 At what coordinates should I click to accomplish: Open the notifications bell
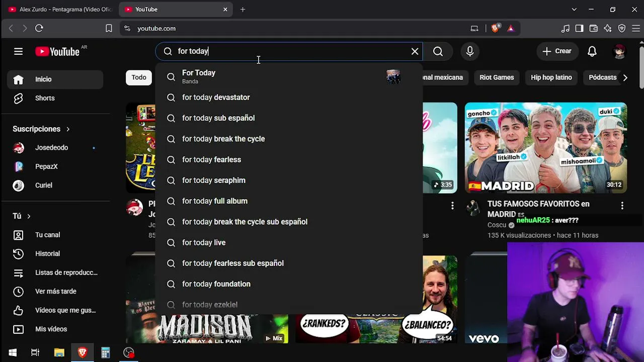(592, 51)
